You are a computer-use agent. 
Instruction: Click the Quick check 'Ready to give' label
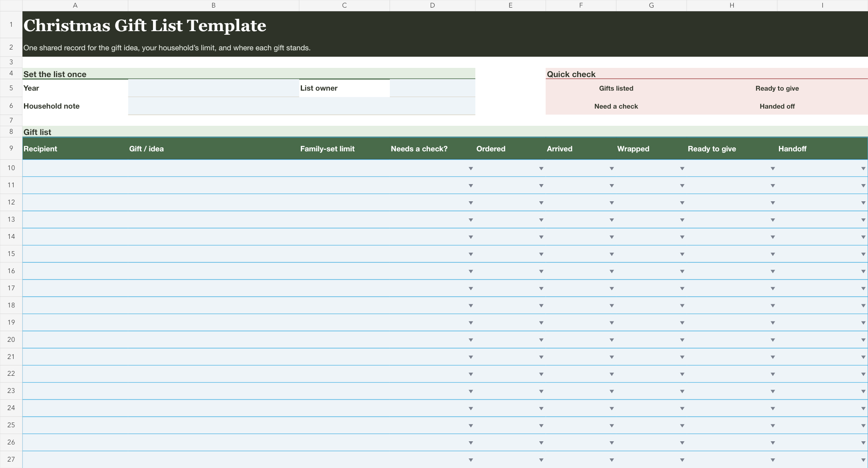(777, 88)
